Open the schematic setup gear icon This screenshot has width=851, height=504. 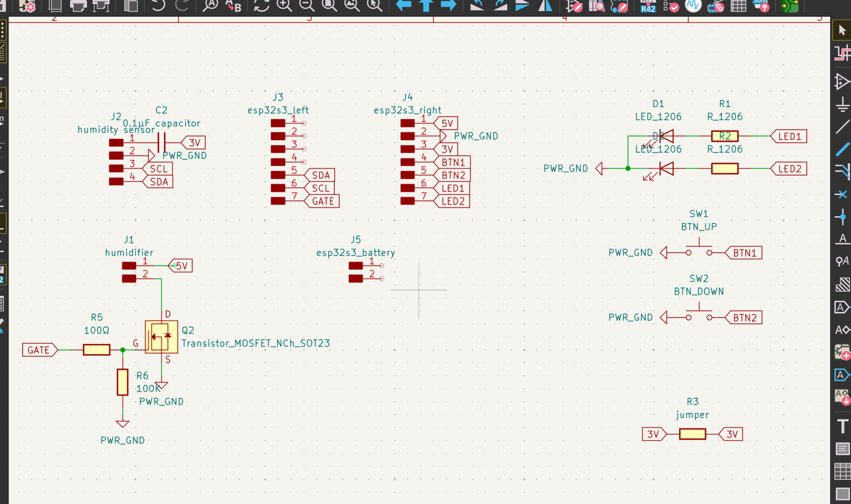coord(28,6)
